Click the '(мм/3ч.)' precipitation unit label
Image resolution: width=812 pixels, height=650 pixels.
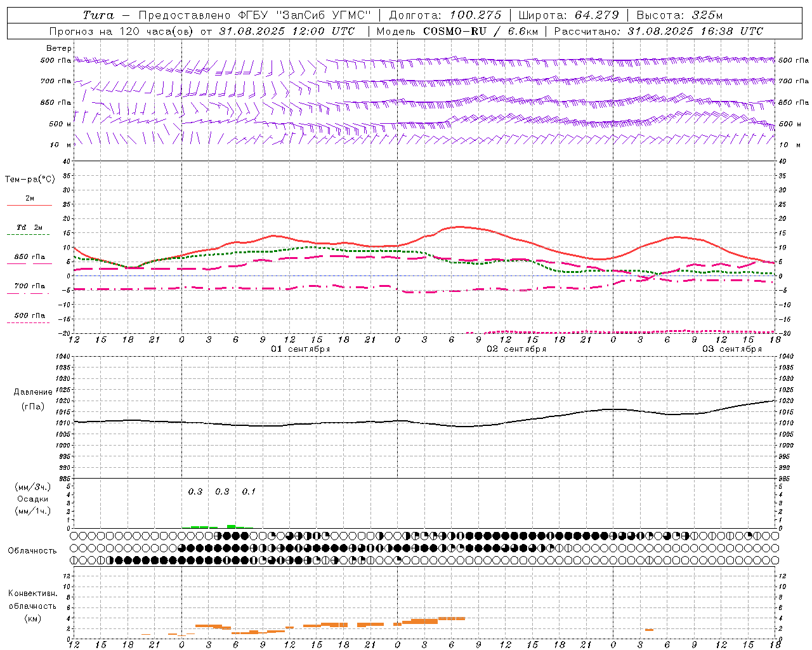pos(33,487)
